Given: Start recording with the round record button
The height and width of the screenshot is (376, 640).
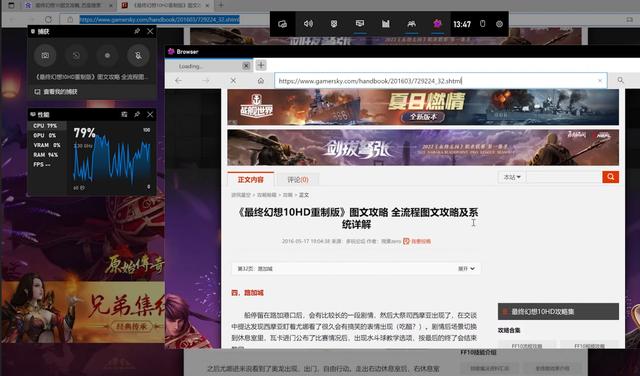Looking at the screenshot, I should pos(107,56).
